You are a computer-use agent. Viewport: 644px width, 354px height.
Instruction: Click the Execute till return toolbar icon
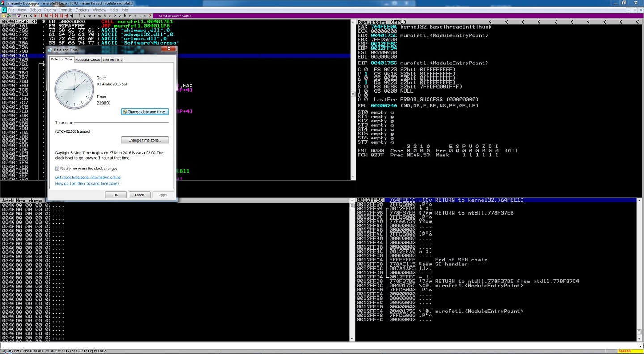pos(66,16)
